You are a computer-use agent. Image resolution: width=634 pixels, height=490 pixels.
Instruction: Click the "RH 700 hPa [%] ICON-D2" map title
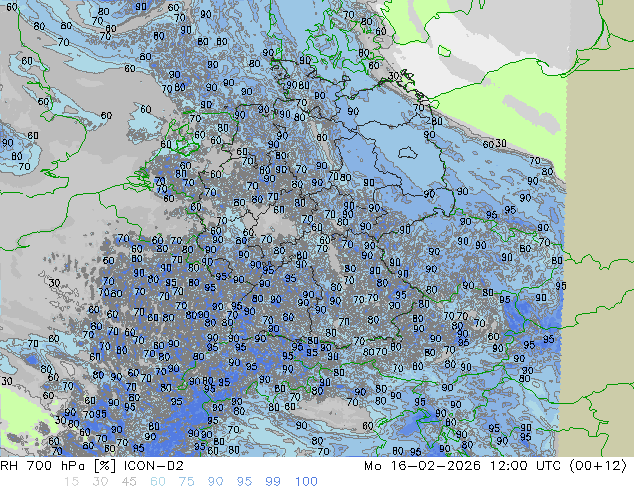(x=92, y=466)
